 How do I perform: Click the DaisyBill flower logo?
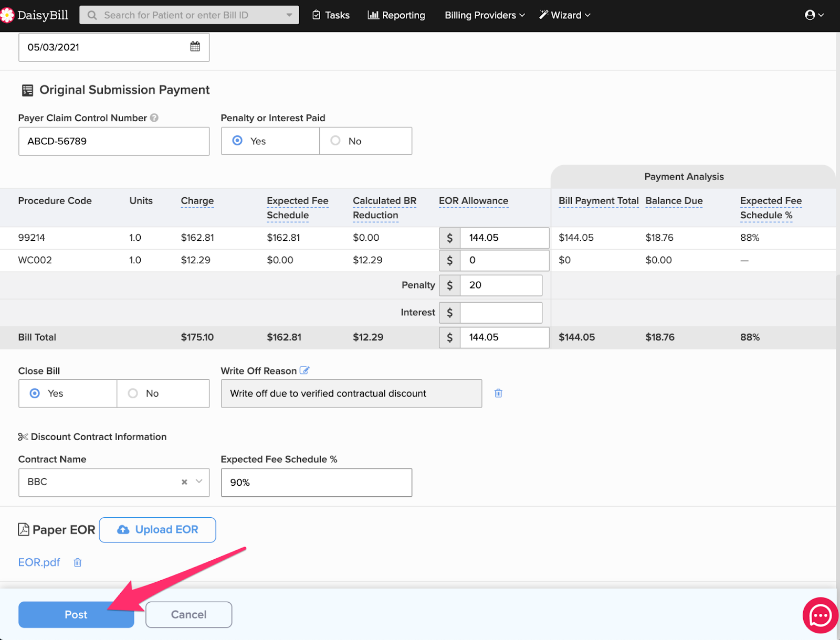pyautogui.click(x=7, y=15)
